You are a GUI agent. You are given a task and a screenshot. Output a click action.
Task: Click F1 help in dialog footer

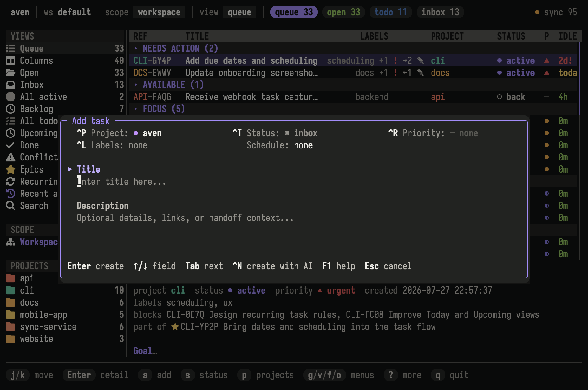coord(339,266)
